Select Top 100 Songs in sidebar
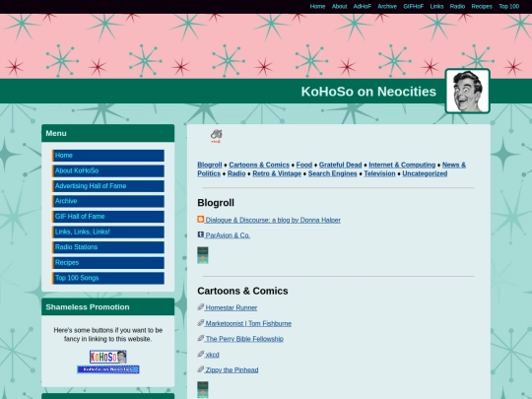532x399 pixels. pos(108,278)
